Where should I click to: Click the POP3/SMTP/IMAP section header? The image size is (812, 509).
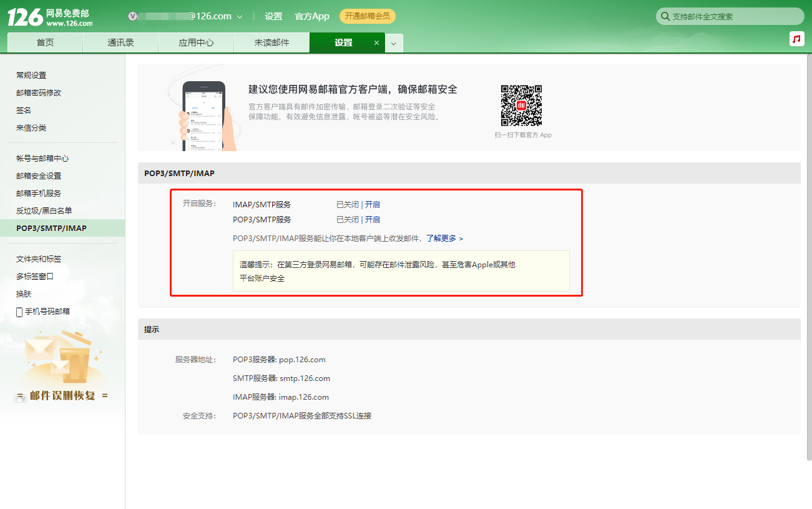pos(469,173)
